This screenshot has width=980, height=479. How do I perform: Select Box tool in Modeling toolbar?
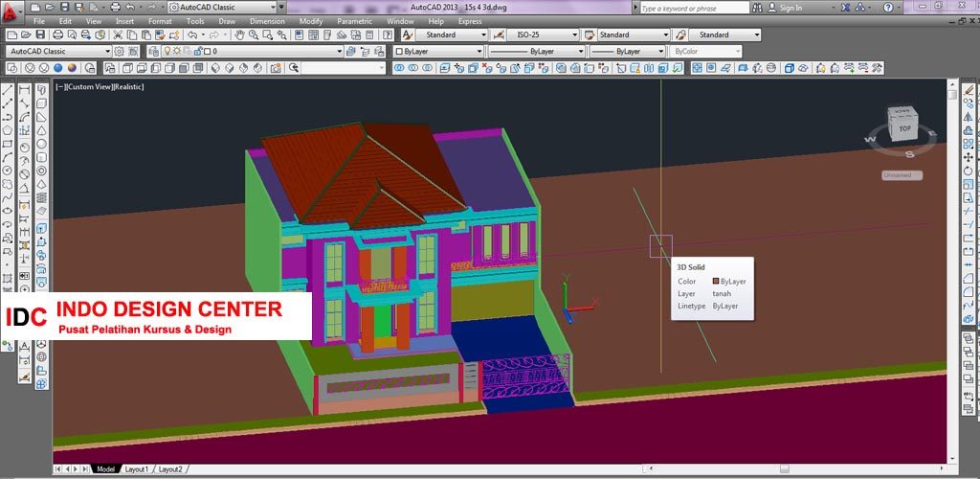pos(41,103)
